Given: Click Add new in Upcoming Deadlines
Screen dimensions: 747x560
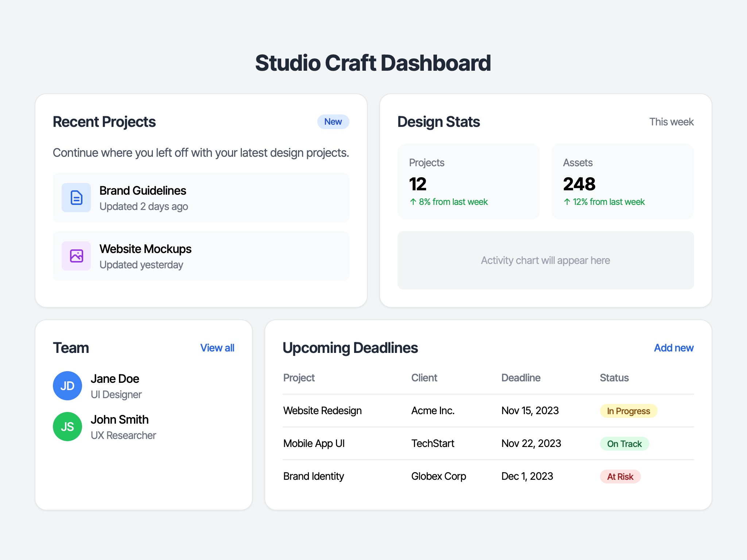Looking at the screenshot, I should 673,348.
